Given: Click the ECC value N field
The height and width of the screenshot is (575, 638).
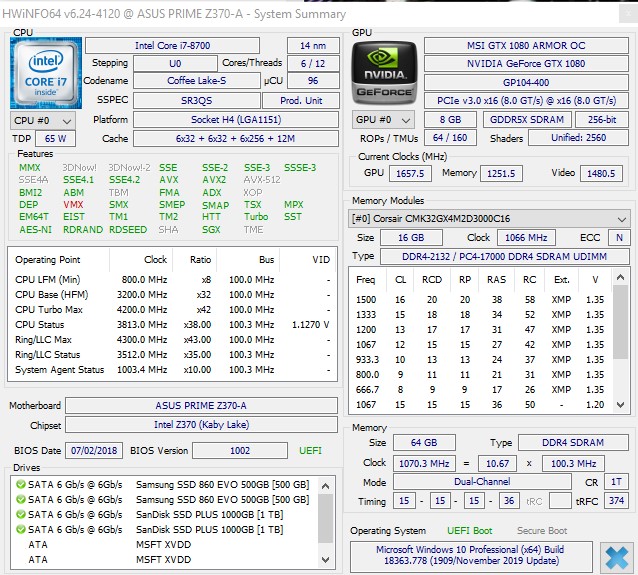Looking at the screenshot, I should (x=619, y=238).
